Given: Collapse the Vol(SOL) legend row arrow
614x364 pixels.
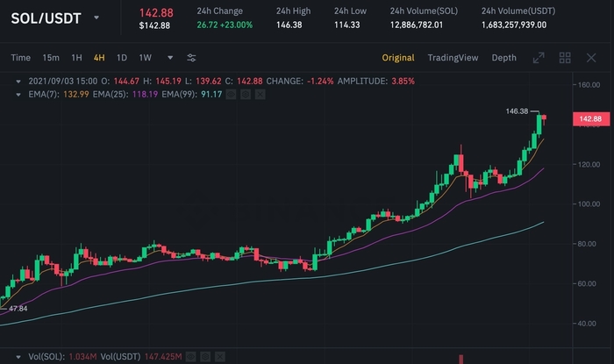Looking at the screenshot, I should [x=18, y=357].
